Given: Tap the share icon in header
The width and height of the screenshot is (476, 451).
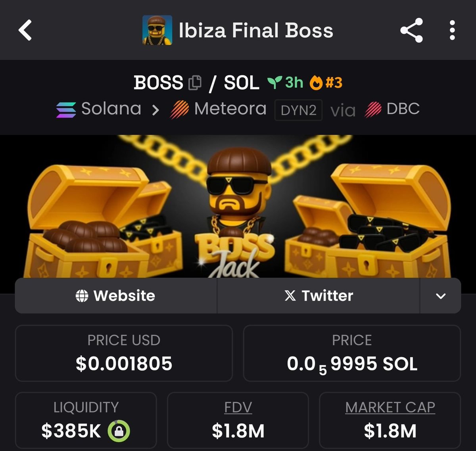Looking at the screenshot, I should coord(411,31).
